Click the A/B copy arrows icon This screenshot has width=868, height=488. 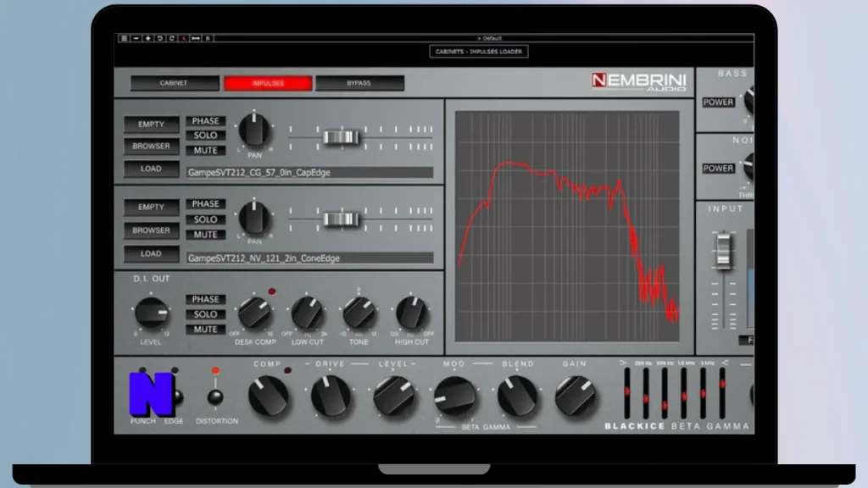click(x=196, y=38)
